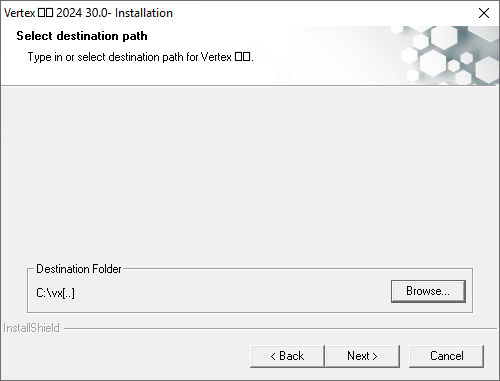This screenshot has width=500, height=381.
Task: Click the word Installation in the title bar
Action: point(144,13)
